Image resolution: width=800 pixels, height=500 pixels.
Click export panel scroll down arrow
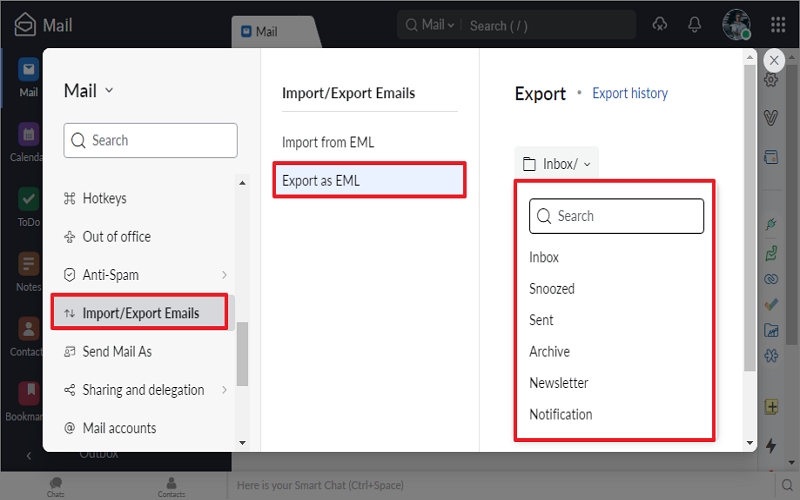click(749, 443)
